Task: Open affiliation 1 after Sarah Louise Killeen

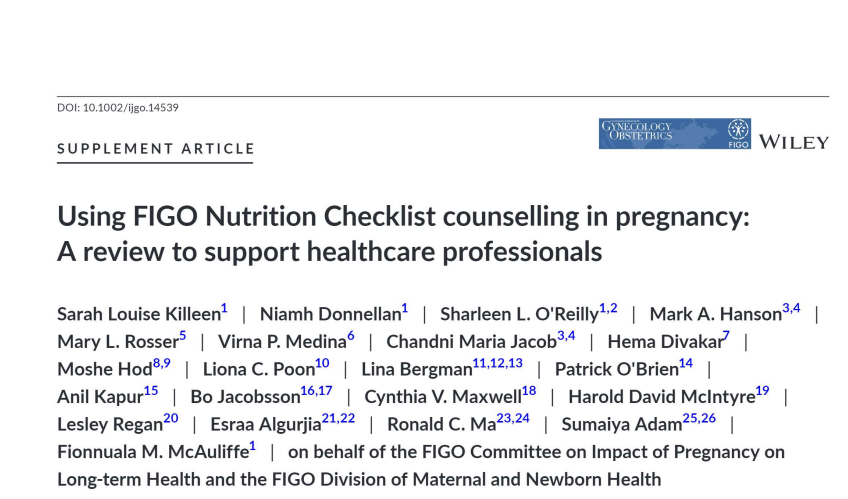Action: tap(224, 309)
